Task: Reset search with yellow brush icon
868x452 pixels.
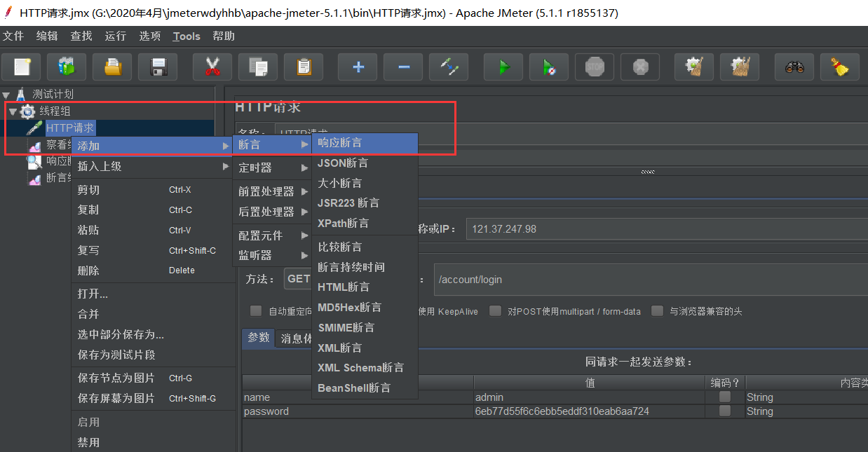Action: (840, 67)
